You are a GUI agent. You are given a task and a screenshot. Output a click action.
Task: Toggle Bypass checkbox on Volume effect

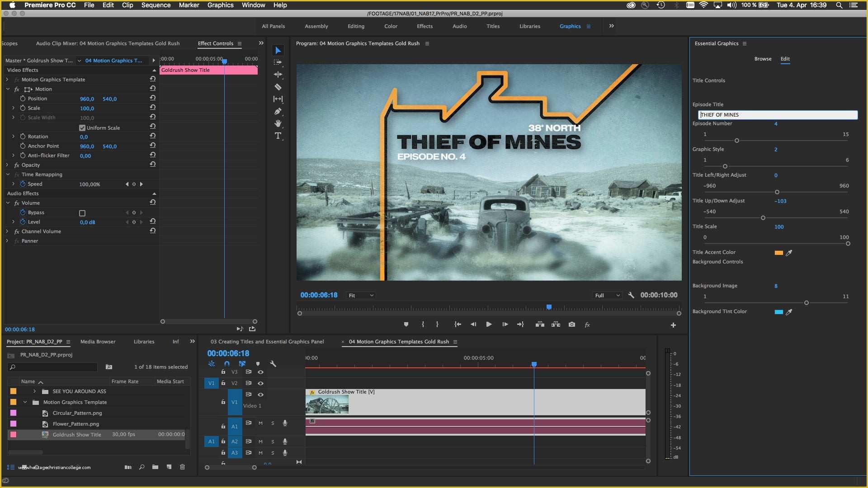[x=82, y=213]
